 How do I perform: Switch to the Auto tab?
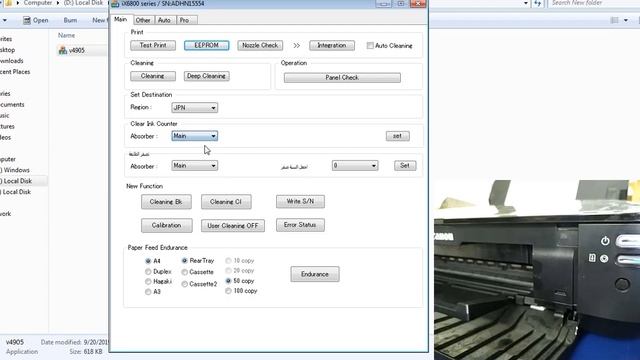tap(164, 20)
